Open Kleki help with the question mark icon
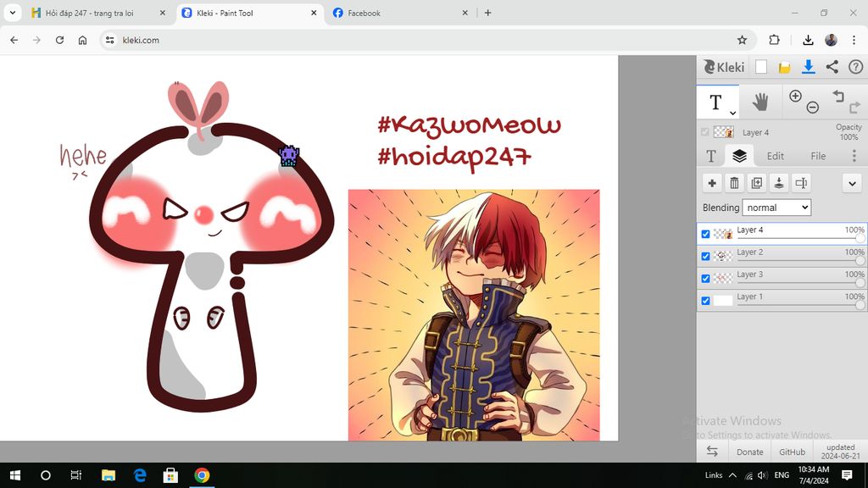Viewport: 868px width, 488px height. [x=856, y=67]
